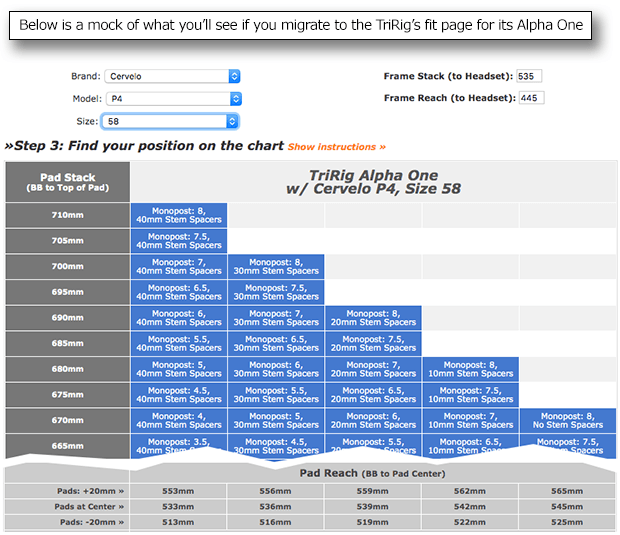This screenshot has height=535, width=620.
Task: Select the 705mm Monopost 7.5 cell
Action: point(178,240)
